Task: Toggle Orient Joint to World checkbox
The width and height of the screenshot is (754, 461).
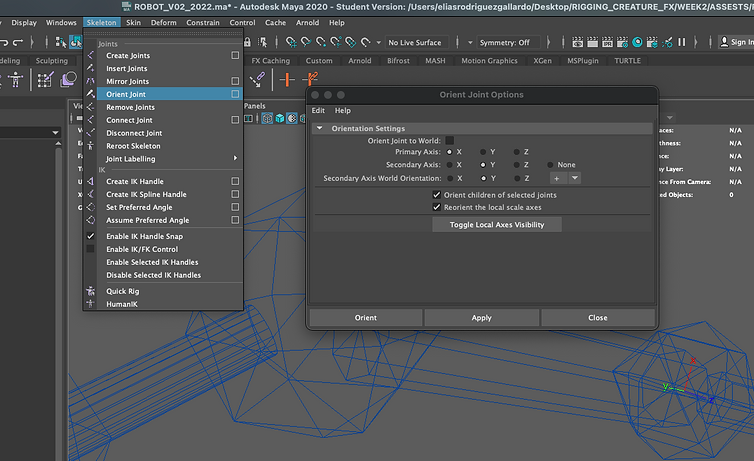Action: (450, 140)
